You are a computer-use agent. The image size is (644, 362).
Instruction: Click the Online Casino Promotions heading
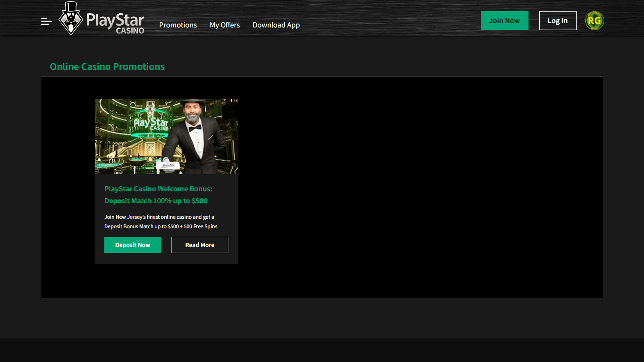click(x=107, y=66)
